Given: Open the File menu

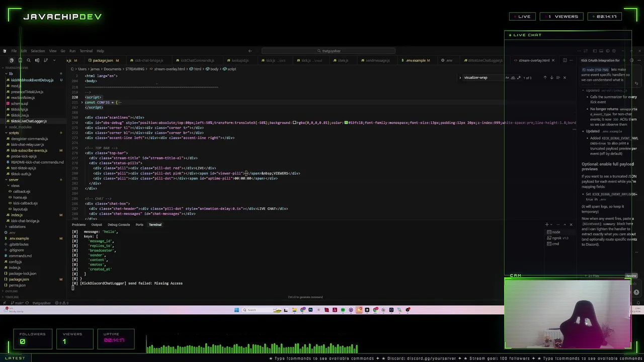Looking at the screenshot, I should click(14, 51).
